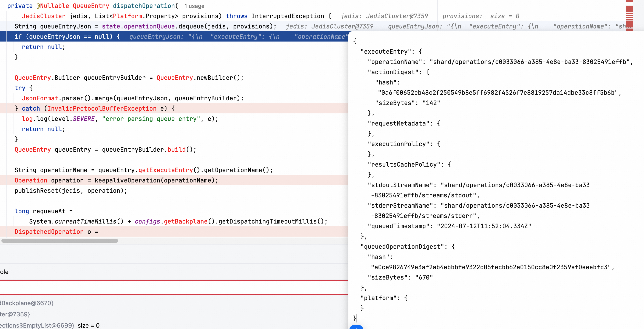
Task: Click the blue circular button below the JSON popup
Action: point(356,327)
